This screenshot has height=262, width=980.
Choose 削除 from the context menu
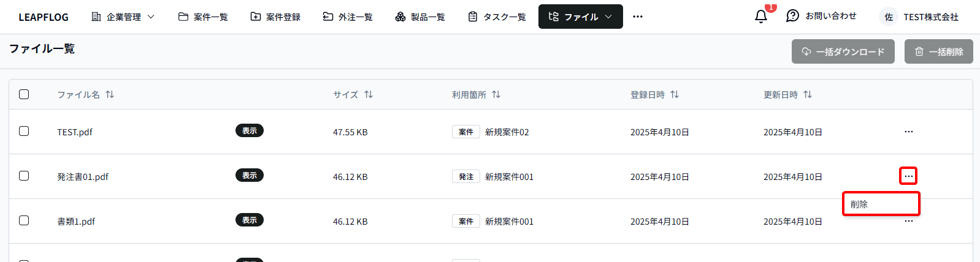pyautogui.click(x=881, y=204)
